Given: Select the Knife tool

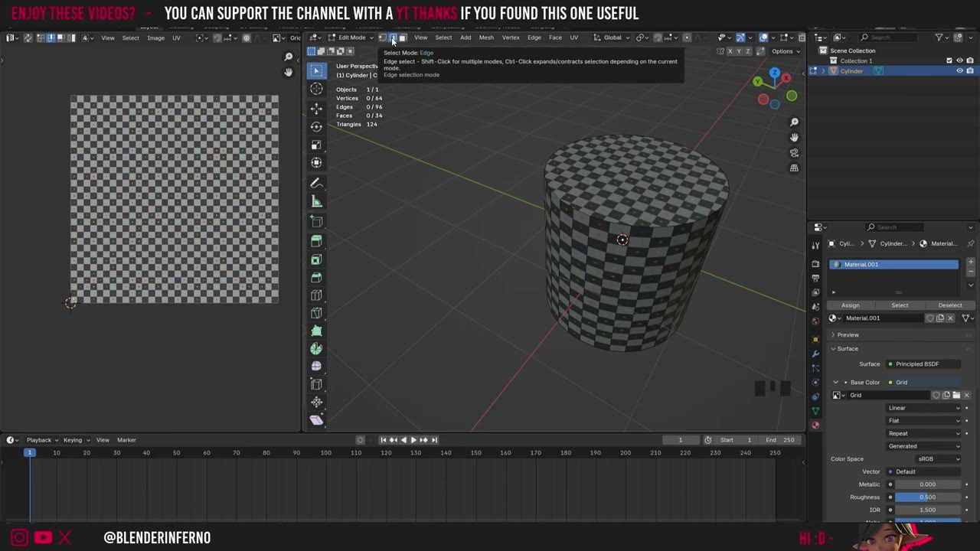Looking at the screenshot, I should coord(316,313).
